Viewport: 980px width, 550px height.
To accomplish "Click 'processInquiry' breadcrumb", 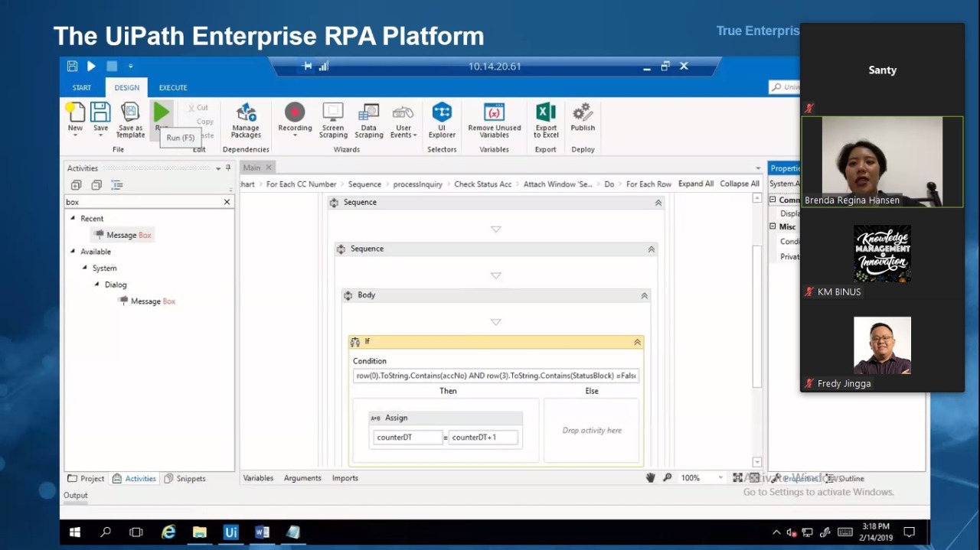I will pos(417,184).
